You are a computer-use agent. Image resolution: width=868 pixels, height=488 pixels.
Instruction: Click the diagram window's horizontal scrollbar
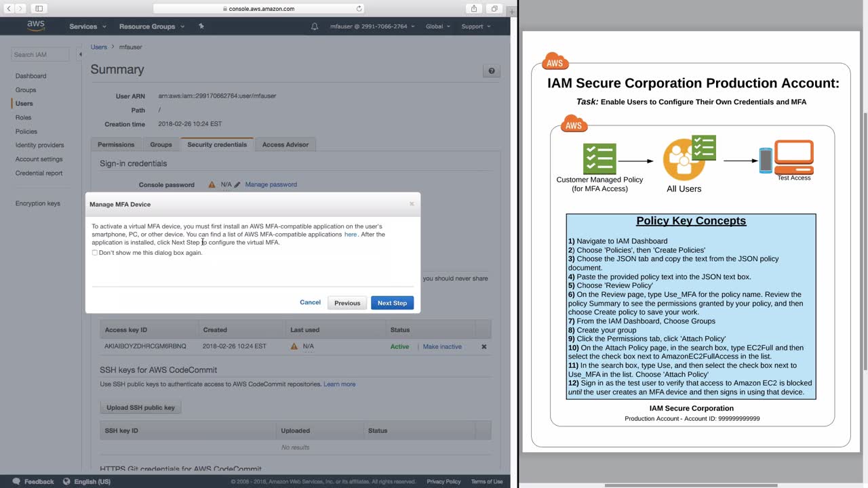(x=691, y=485)
